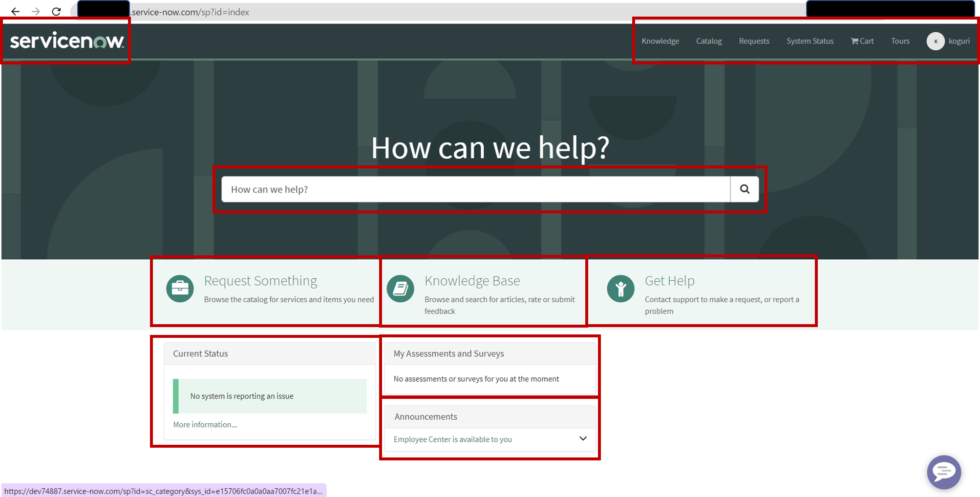
Task: Open the Catalog menu item
Action: pos(708,41)
